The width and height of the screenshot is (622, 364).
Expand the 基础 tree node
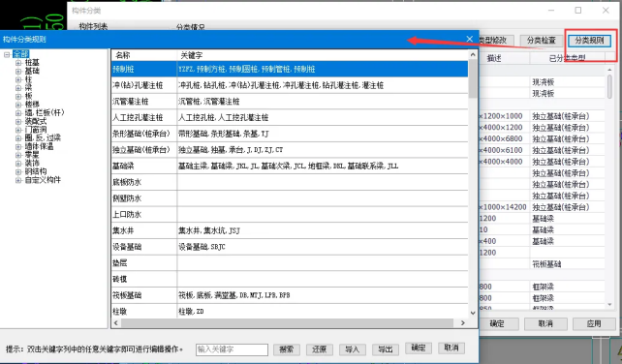[18, 71]
